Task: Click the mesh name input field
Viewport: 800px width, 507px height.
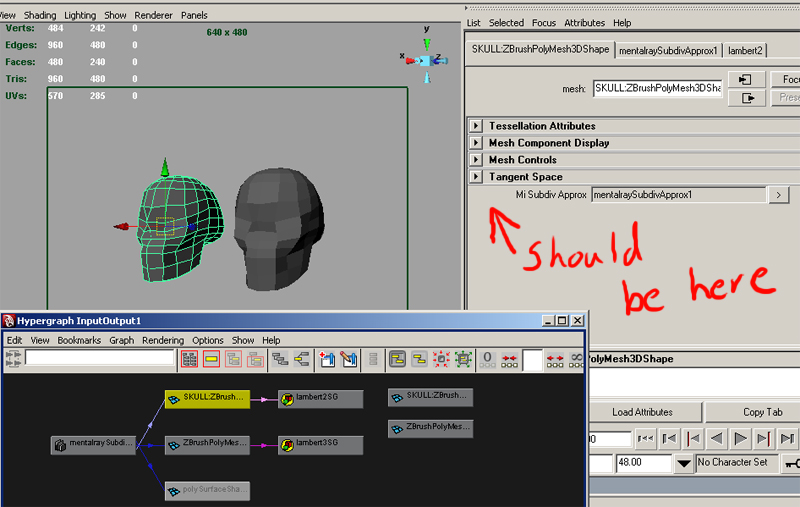Action: point(657,88)
